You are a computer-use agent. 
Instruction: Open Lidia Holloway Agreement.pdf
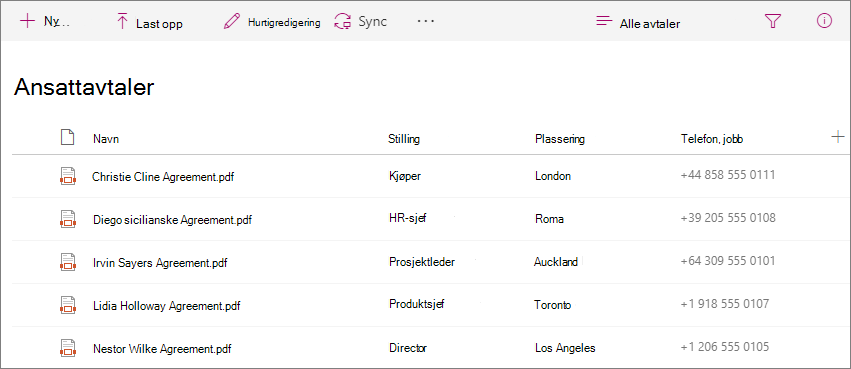[167, 306]
